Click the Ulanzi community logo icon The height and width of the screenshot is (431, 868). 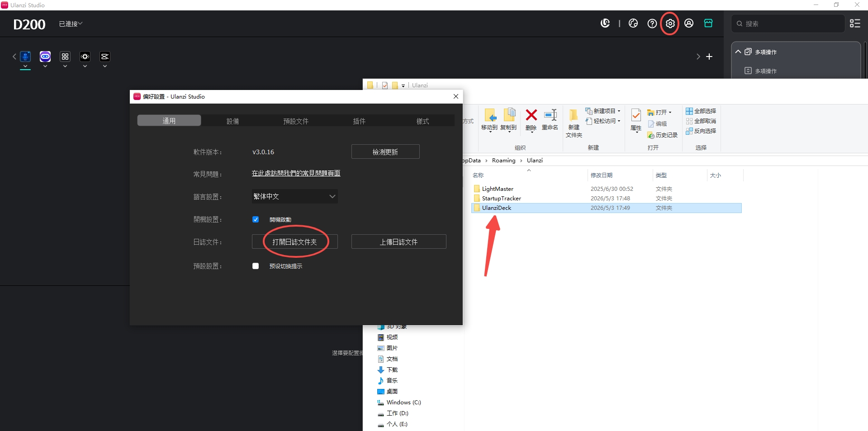pyautogui.click(x=605, y=23)
